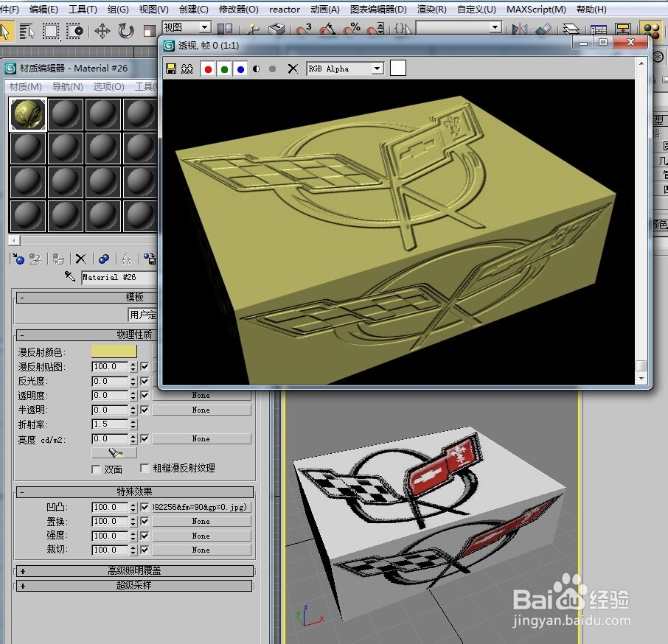Toggle red channel in render window
This screenshot has width=668, height=644.
click(x=208, y=69)
